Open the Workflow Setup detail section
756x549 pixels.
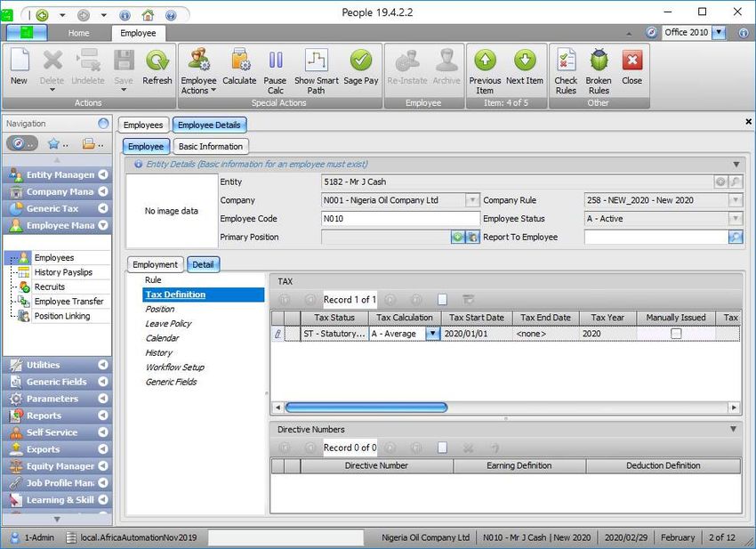(175, 367)
